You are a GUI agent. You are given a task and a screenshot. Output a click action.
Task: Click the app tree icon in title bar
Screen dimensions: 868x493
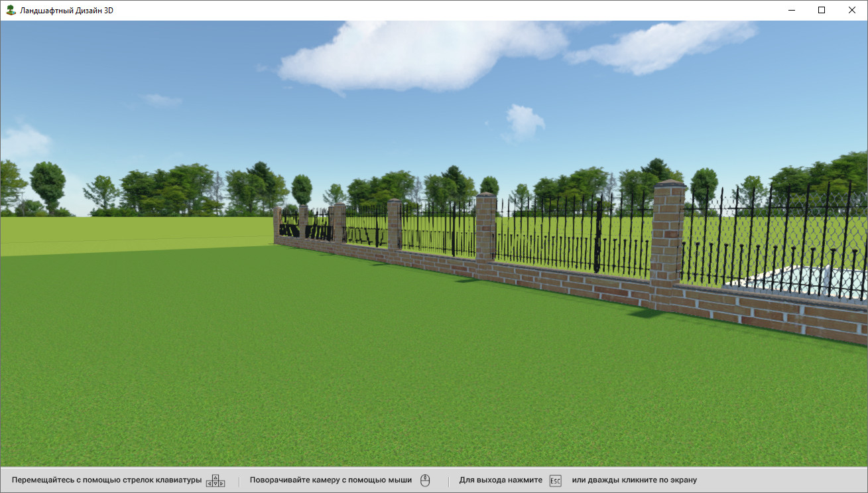tap(11, 10)
